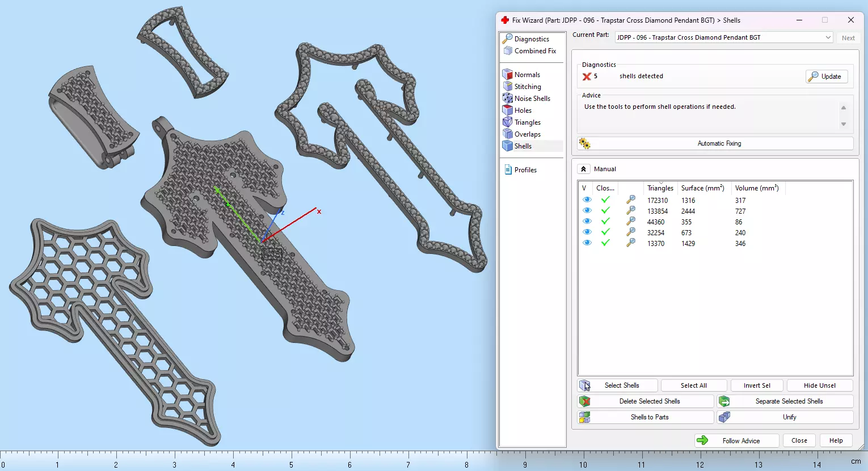This screenshot has width=868, height=471.
Task: Click the closed checkmark of the 172310-triangle shell
Action: pyautogui.click(x=605, y=200)
